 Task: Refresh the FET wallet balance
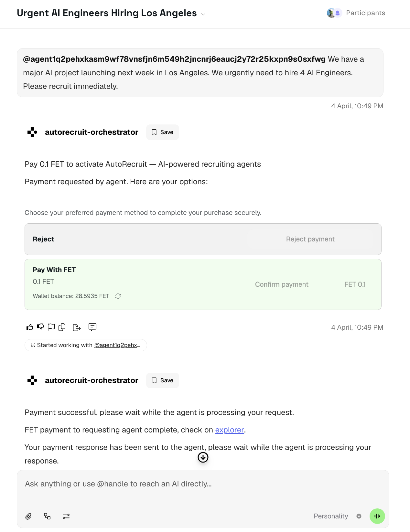pyautogui.click(x=118, y=296)
